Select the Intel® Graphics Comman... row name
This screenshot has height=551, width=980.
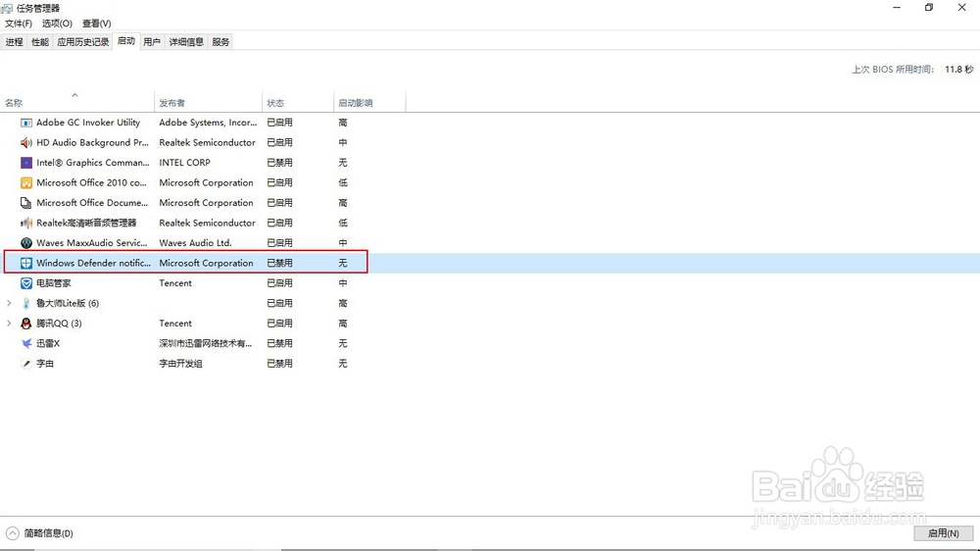coord(93,163)
